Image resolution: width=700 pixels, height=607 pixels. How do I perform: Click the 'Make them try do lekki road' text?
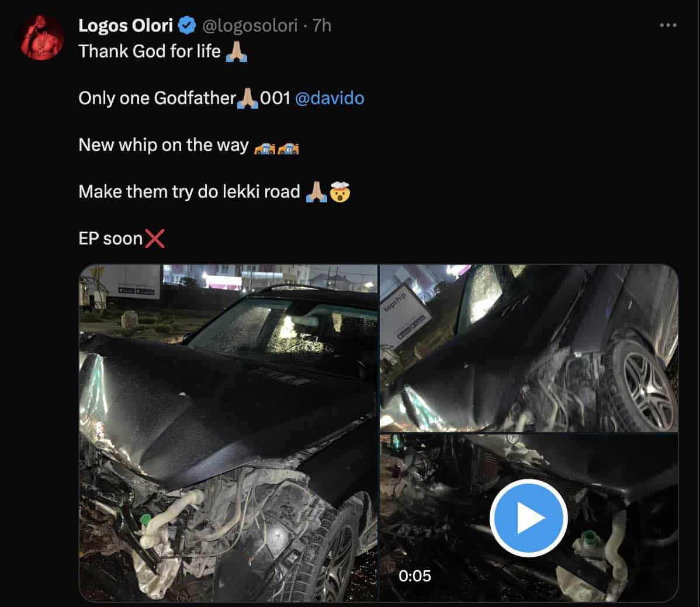(x=189, y=192)
